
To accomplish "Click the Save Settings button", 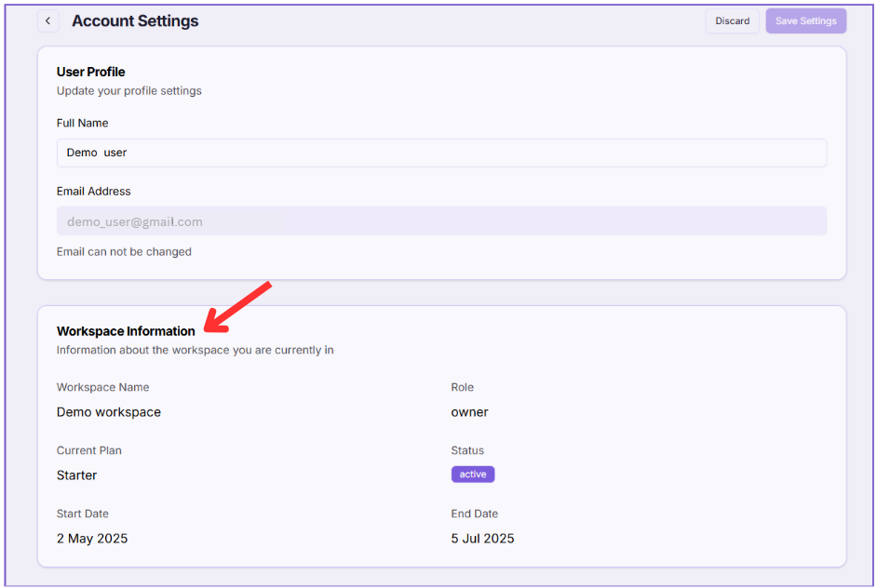I will (805, 21).
